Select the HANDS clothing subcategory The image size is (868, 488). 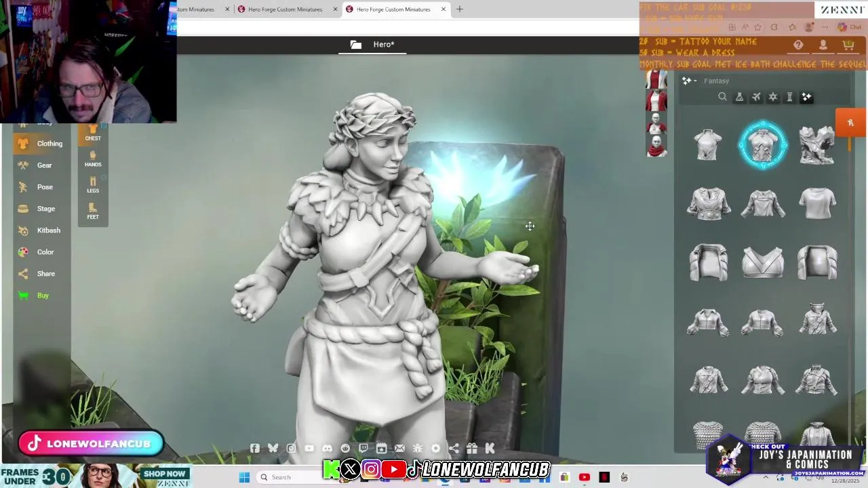click(93, 159)
